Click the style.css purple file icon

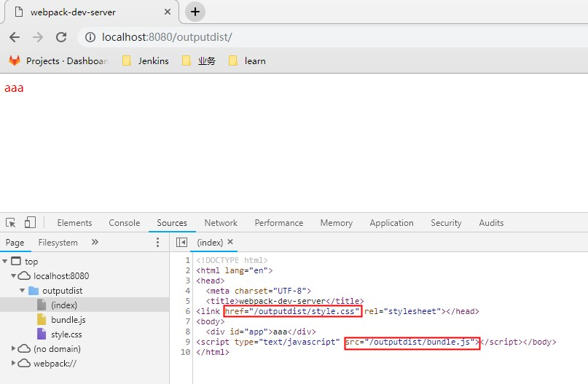(42, 334)
